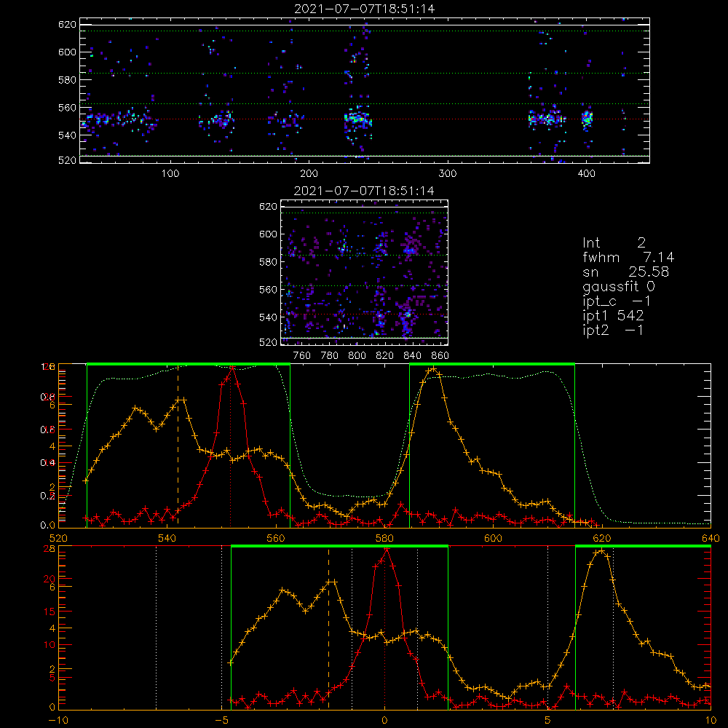Click x-axis label 200 on top image
This screenshot has height=728, width=728.
click(x=309, y=174)
